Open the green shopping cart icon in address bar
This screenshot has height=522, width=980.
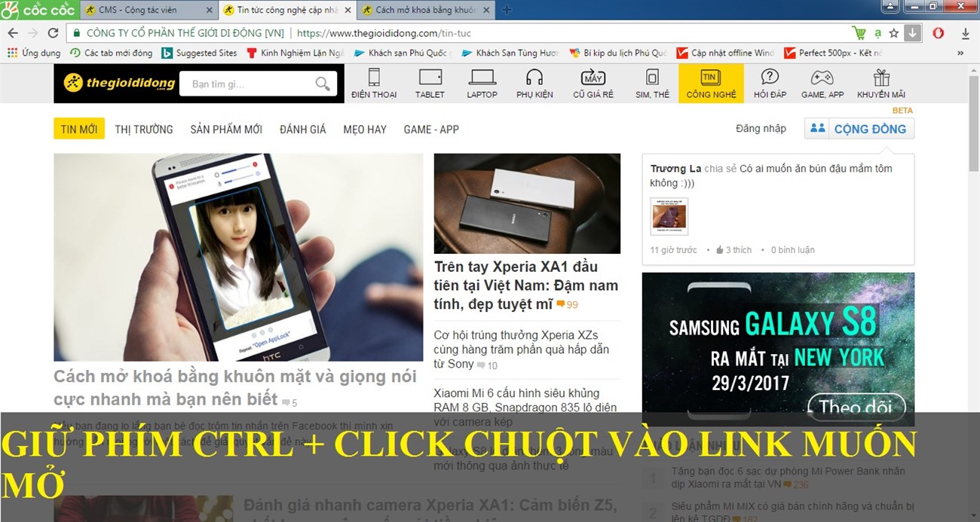click(x=859, y=33)
